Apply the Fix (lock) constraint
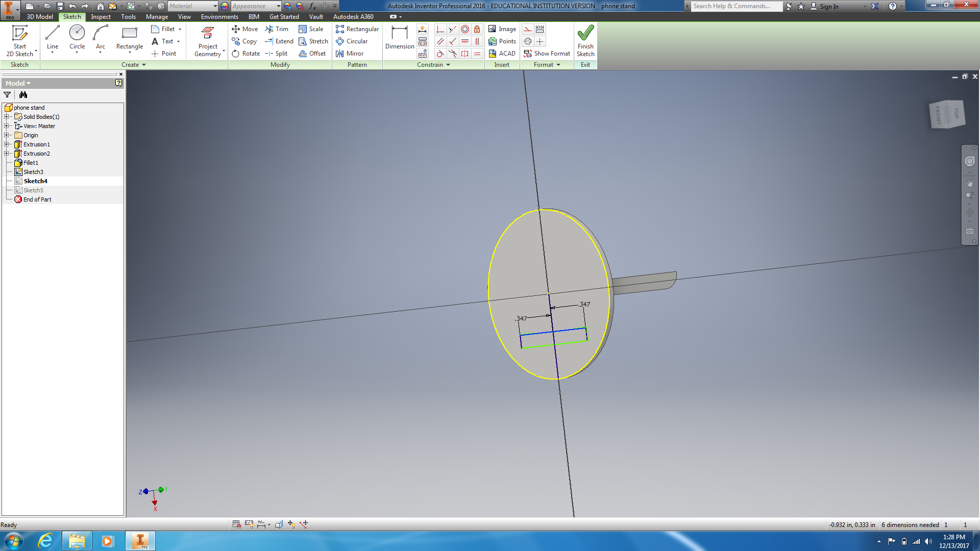This screenshot has width=980, height=551. 477,29
